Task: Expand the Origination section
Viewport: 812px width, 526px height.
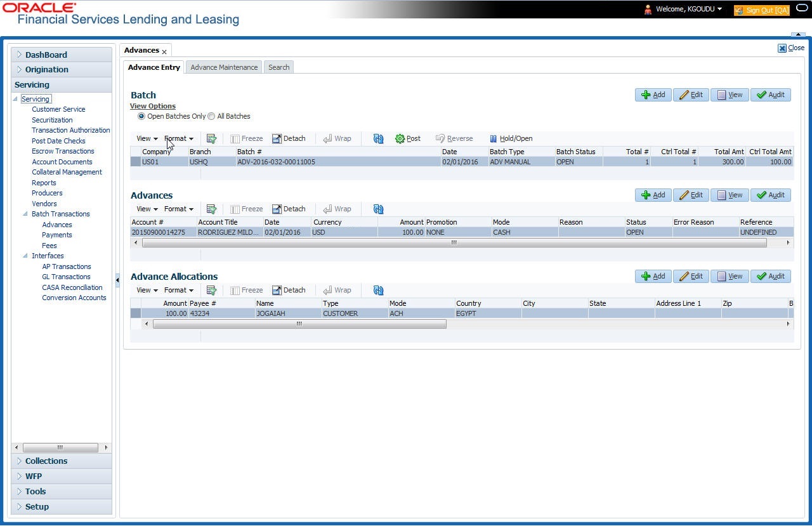Action: click(x=62, y=69)
